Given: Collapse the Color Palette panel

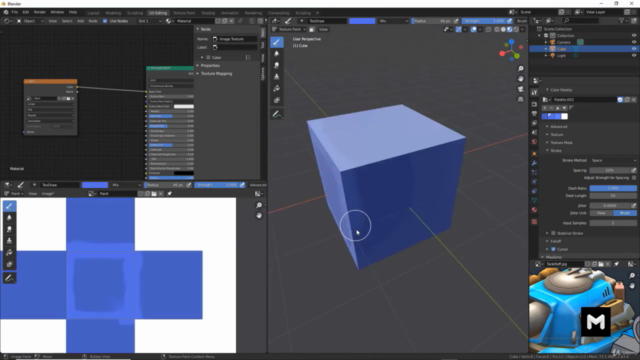Looking at the screenshot, I should click(561, 90).
